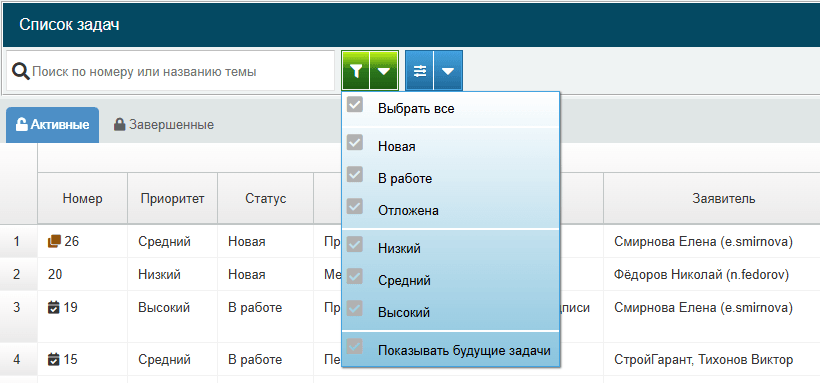Select row number 1 header cell
The image size is (820, 383).
[x=18, y=242]
